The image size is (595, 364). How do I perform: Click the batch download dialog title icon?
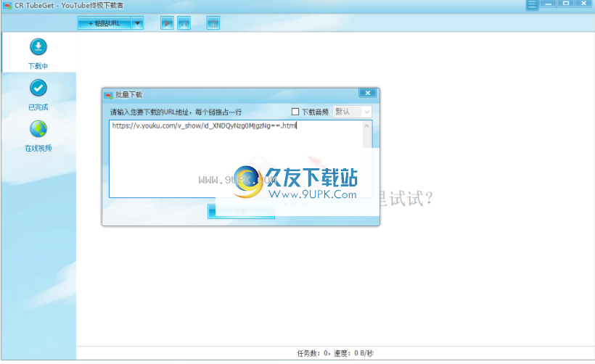tap(109, 95)
